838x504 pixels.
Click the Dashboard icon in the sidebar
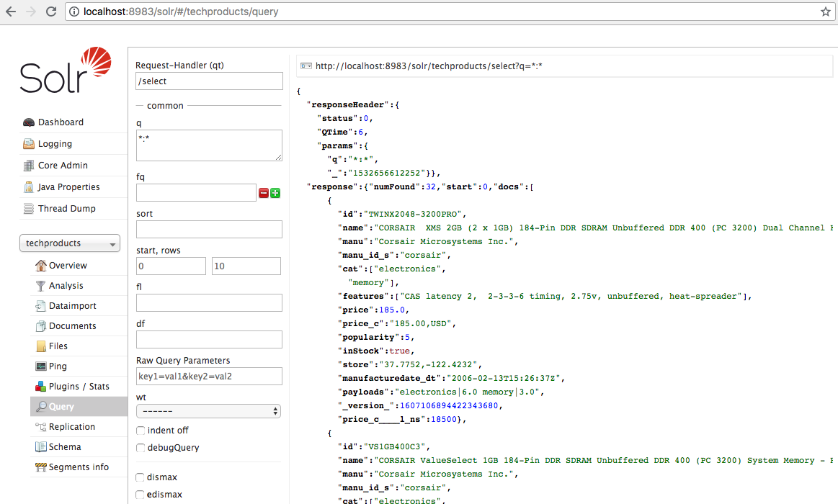click(29, 122)
